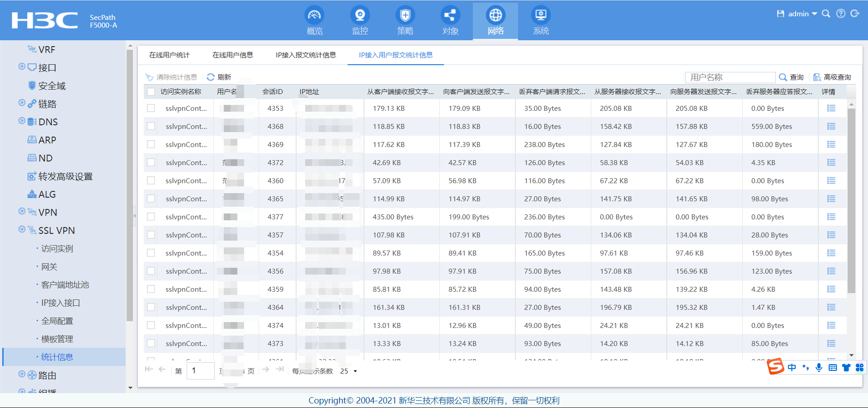Tick the checkbox for session 4368 row

pos(151,126)
